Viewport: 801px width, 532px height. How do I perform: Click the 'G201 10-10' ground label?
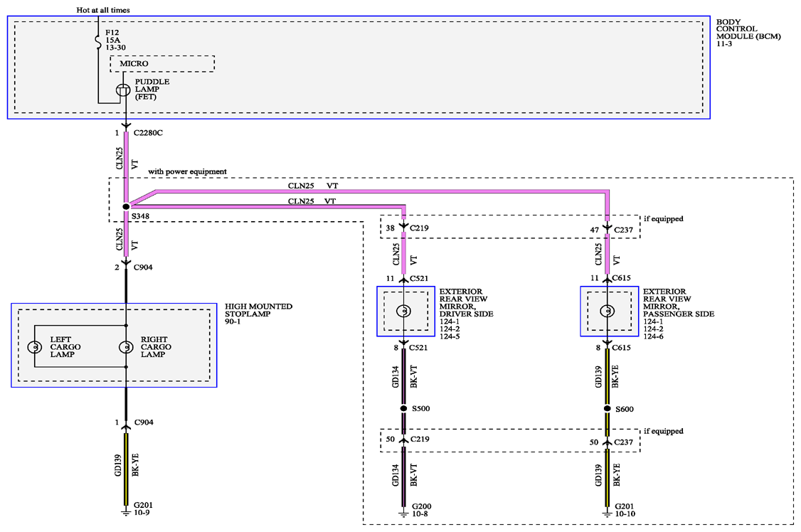click(625, 510)
